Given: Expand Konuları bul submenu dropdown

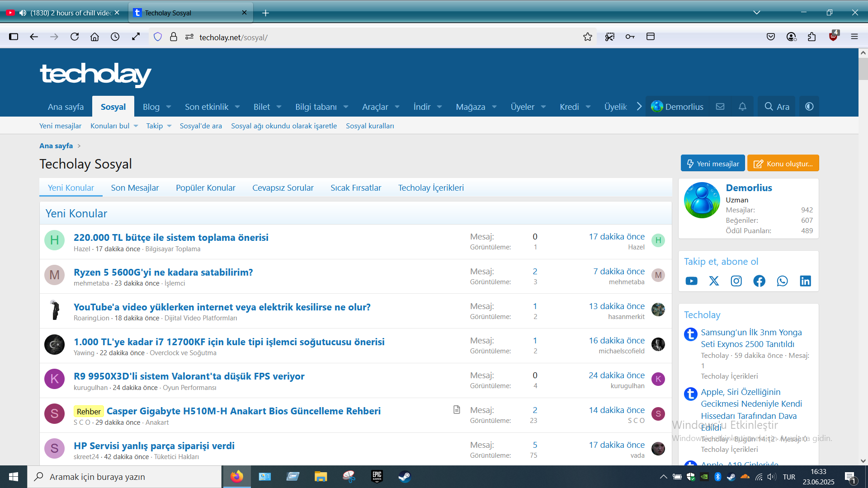Looking at the screenshot, I should pos(136,126).
